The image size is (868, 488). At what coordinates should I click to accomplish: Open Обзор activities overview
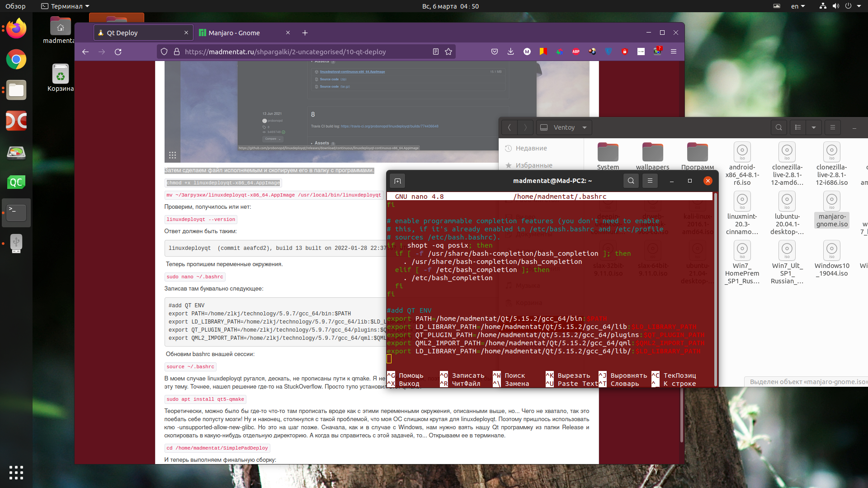coord(15,6)
